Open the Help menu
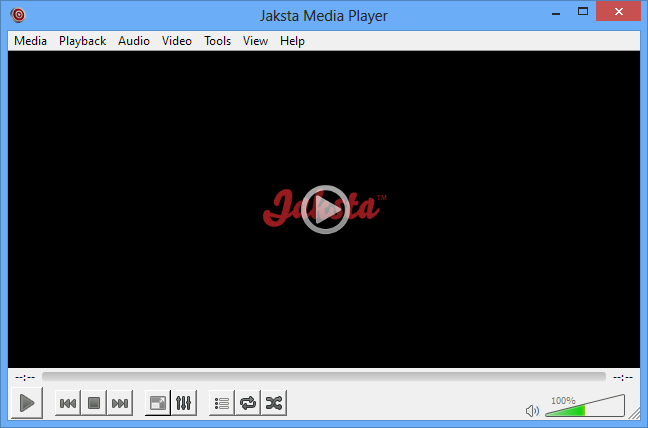 click(x=292, y=41)
